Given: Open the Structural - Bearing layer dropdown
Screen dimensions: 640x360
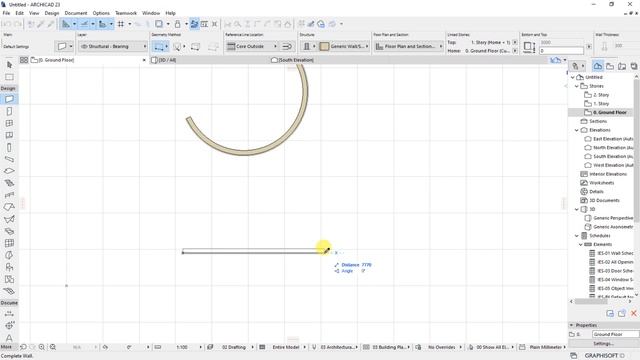Looking at the screenshot, I should point(113,47).
